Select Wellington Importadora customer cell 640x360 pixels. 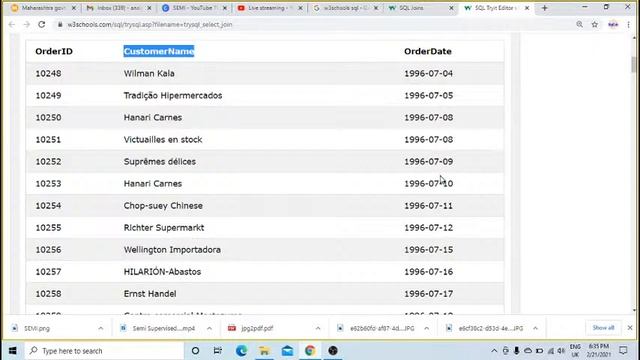click(172, 250)
